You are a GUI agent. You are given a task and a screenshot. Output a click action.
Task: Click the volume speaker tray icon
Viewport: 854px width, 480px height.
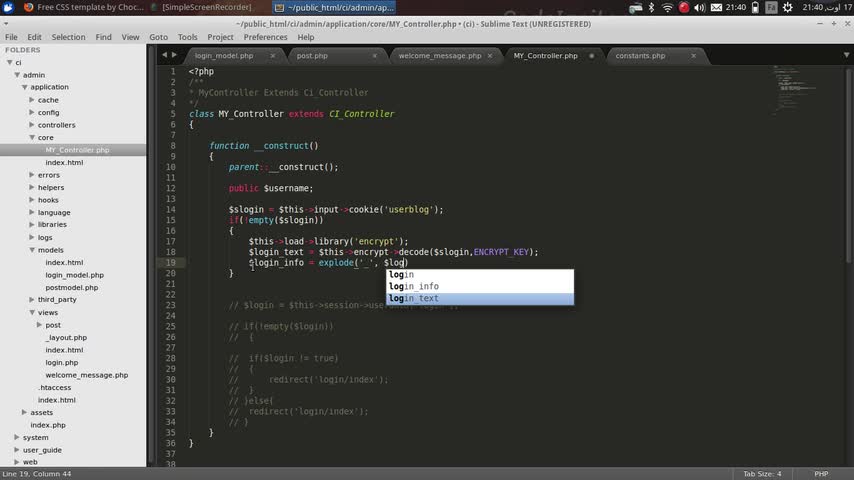[700, 7]
